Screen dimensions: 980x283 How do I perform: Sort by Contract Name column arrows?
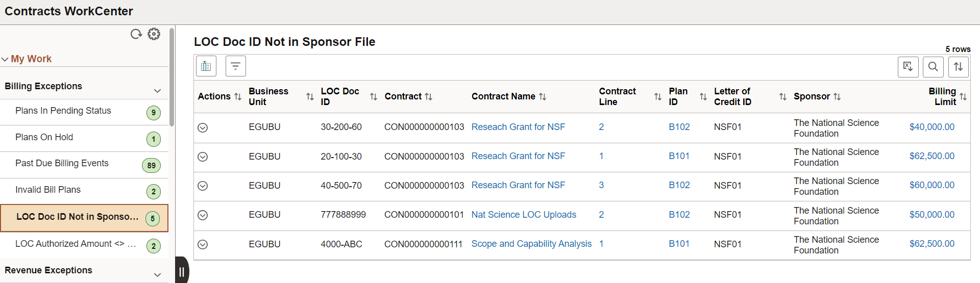click(x=543, y=96)
